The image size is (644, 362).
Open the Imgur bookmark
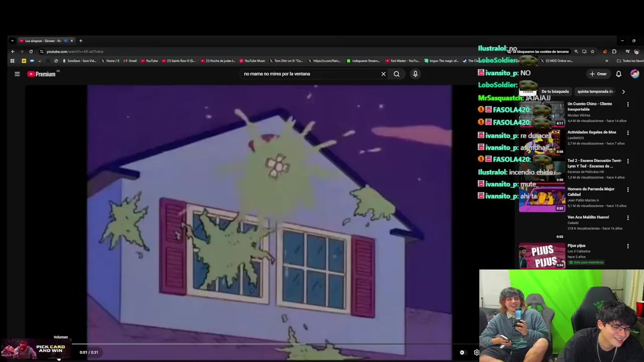pos(441,61)
